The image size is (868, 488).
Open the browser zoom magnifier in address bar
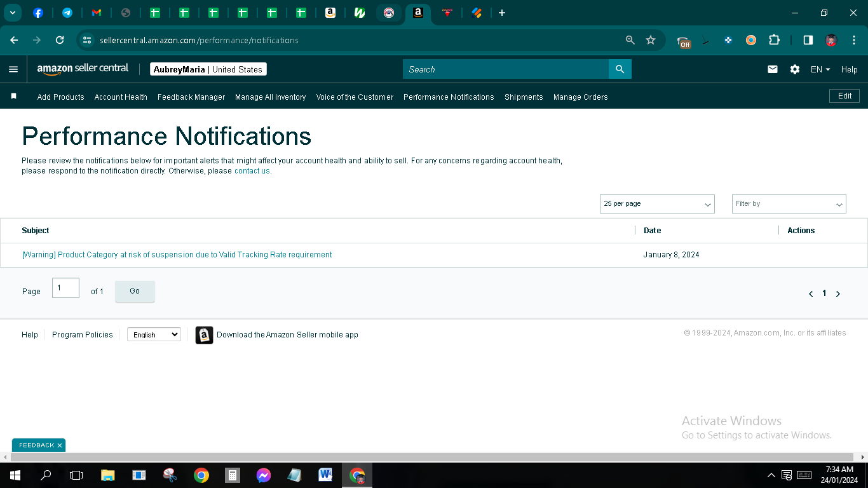point(630,40)
